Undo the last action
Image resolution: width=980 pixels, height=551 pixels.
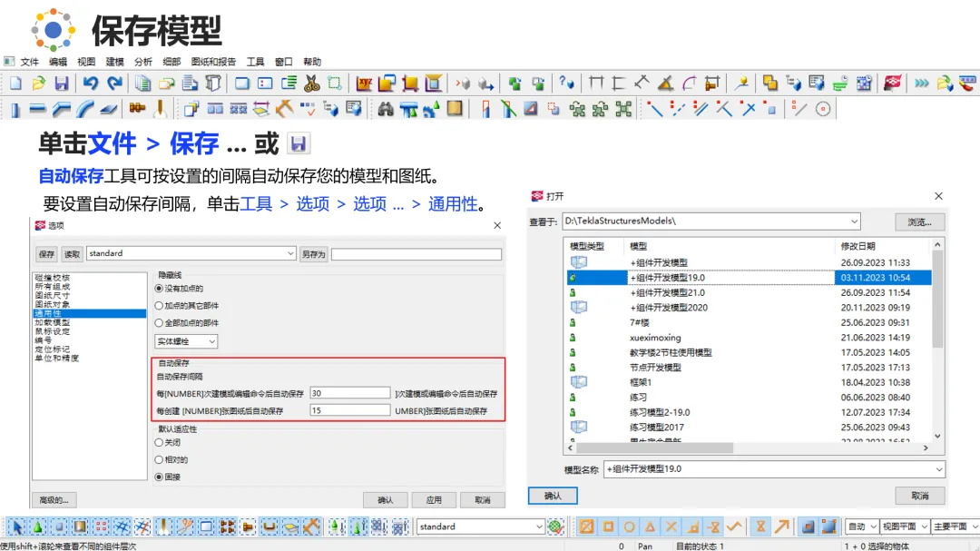coord(91,84)
